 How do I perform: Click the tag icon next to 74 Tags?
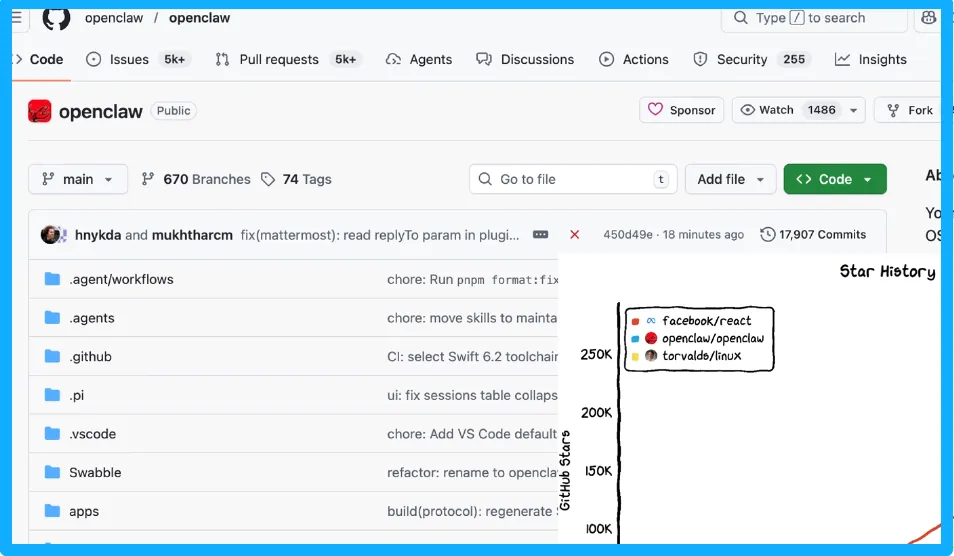[268, 179]
